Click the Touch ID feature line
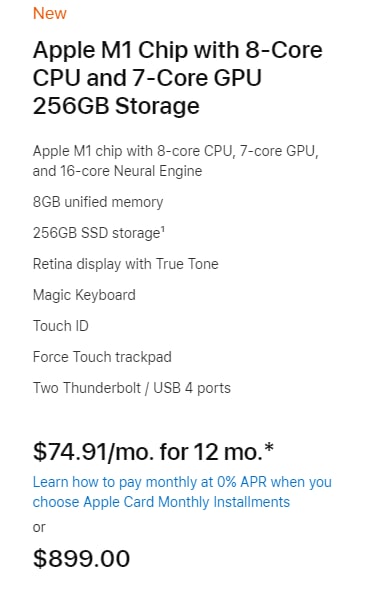 click(61, 326)
